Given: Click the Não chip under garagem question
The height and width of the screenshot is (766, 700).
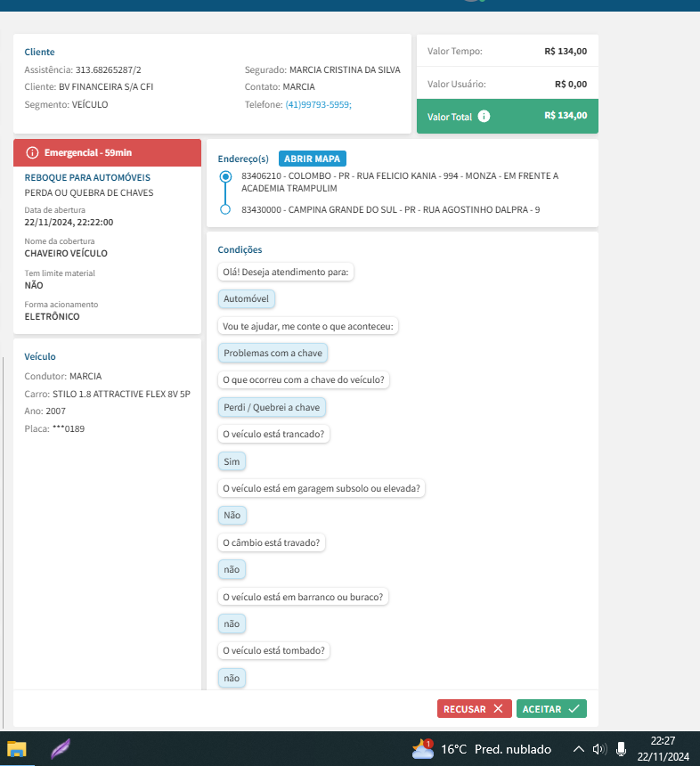Looking at the screenshot, I should pos(232,515).
